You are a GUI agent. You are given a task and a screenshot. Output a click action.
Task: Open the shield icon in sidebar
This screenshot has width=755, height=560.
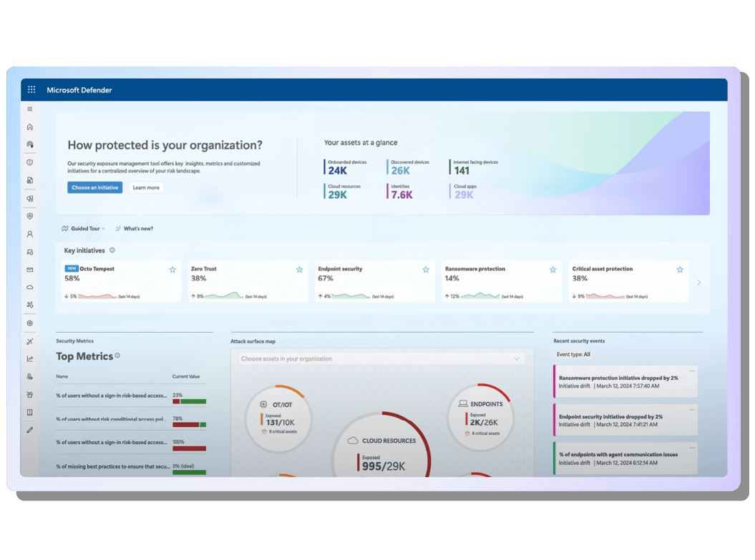pyautogui.click(x=30, y=162)
